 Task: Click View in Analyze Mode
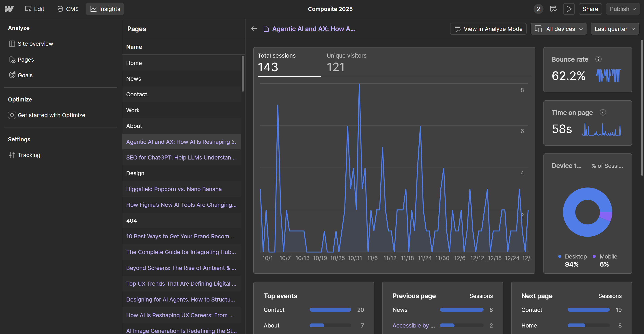tap(488, 29)
